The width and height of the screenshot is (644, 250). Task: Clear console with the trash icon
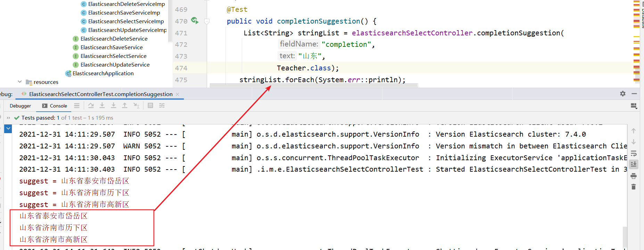634,187
